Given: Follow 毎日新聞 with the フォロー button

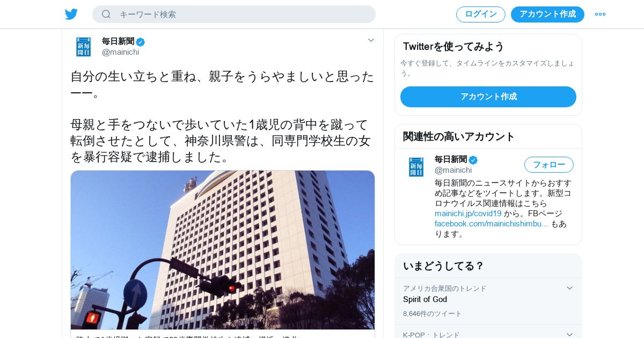Looking at the screenshot, I should coord(549,165).
